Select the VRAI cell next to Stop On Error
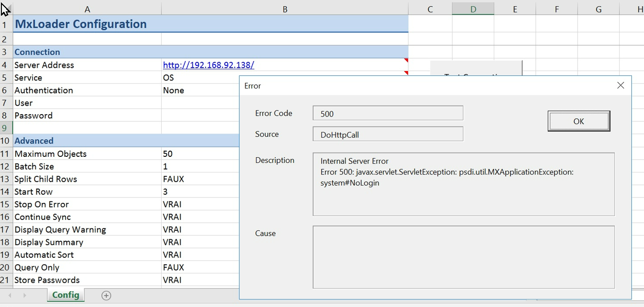The height and width of the screenshot is (307, 644). (199, 204)
